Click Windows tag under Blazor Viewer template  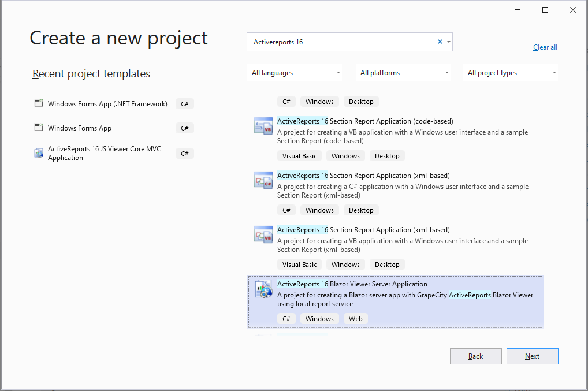[319, 319]
